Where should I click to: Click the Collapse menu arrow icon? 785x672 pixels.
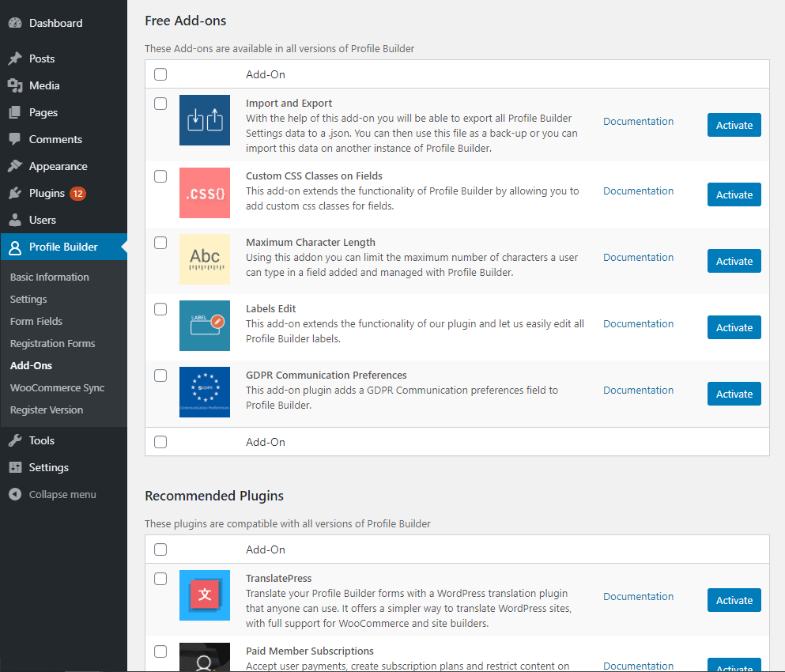pos(15,494)
